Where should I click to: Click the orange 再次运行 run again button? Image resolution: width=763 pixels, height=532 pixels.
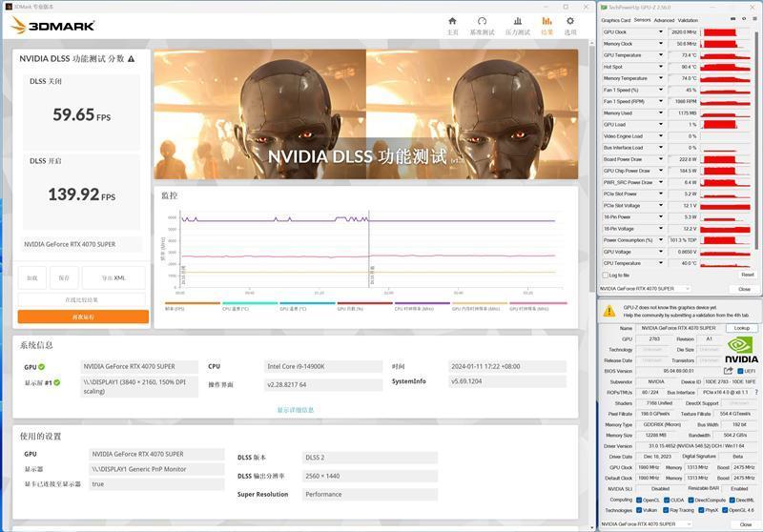click(x=83, y=317)
